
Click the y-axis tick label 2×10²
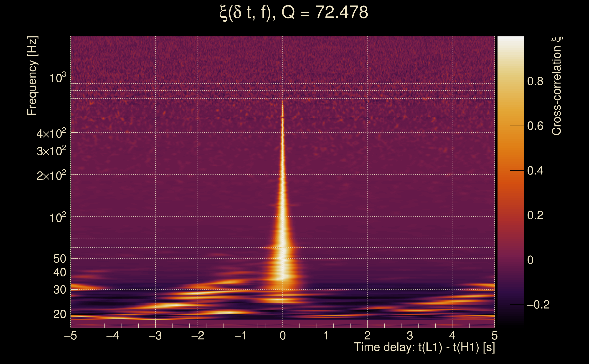[x=51, y=175]
